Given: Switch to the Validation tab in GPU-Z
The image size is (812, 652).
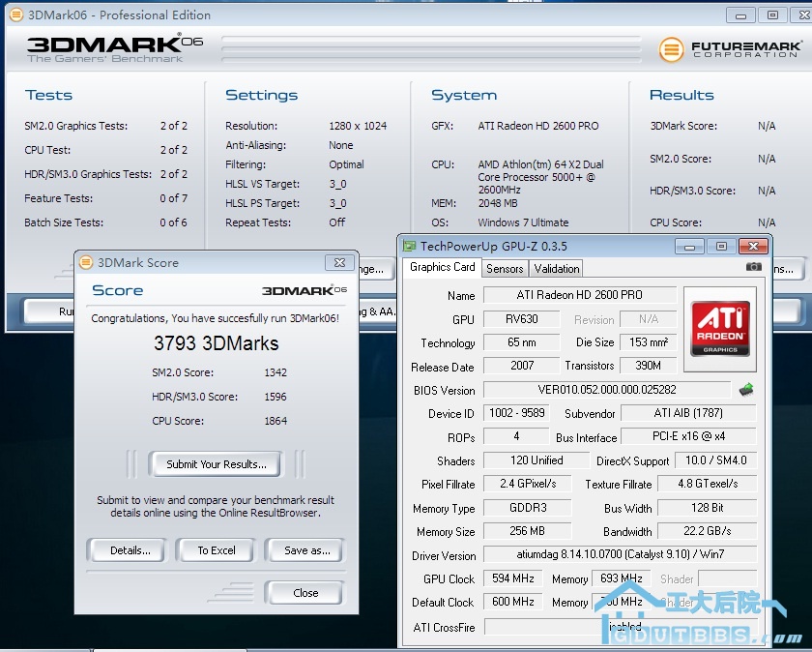Looking at the screenshot, I should point(557,269).
